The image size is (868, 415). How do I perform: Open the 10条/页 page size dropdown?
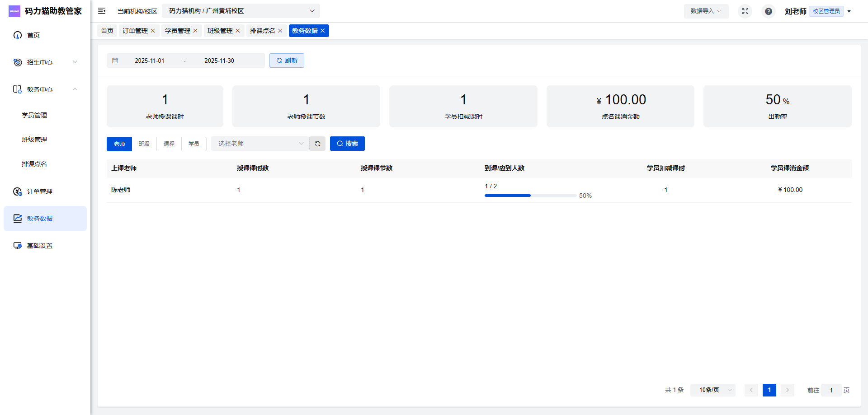[712, 390]
